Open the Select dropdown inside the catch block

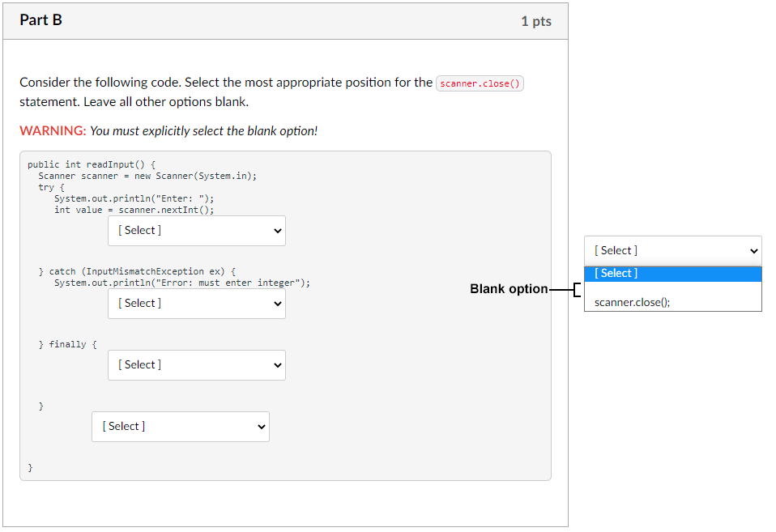click(197, 304)
